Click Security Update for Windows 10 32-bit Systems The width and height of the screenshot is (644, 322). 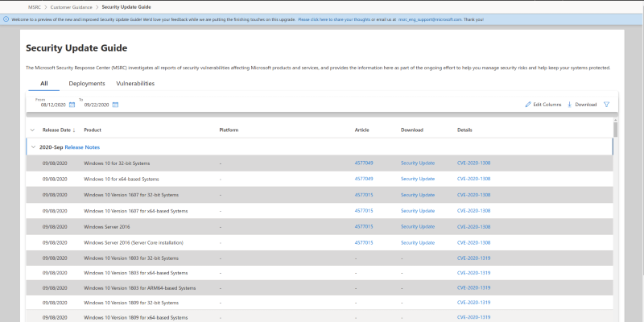(x=418, y=163)
